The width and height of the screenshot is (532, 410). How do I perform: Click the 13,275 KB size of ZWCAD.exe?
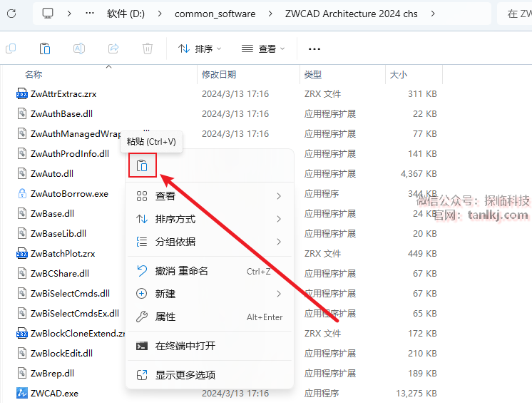416,393
